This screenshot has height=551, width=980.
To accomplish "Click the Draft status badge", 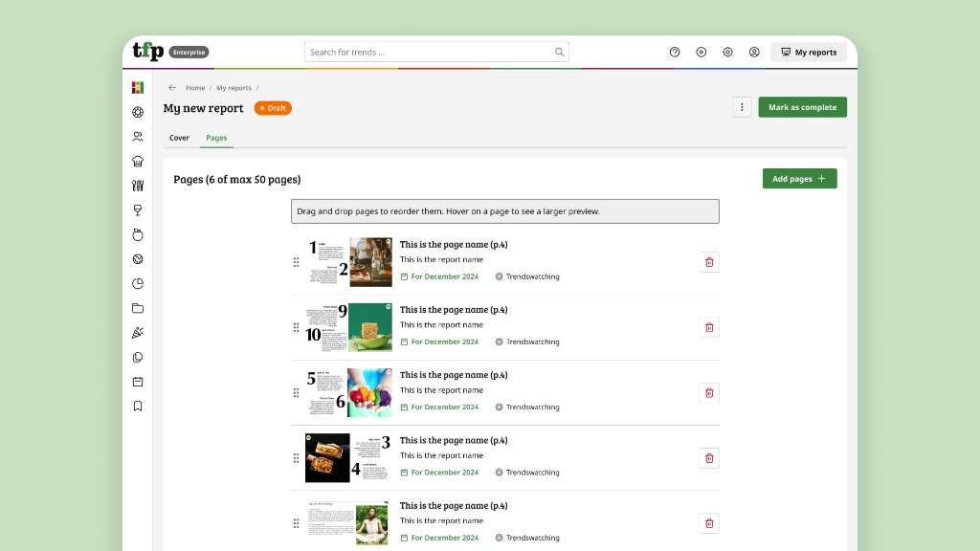I will pyautogui.click(x=273, y=108).
